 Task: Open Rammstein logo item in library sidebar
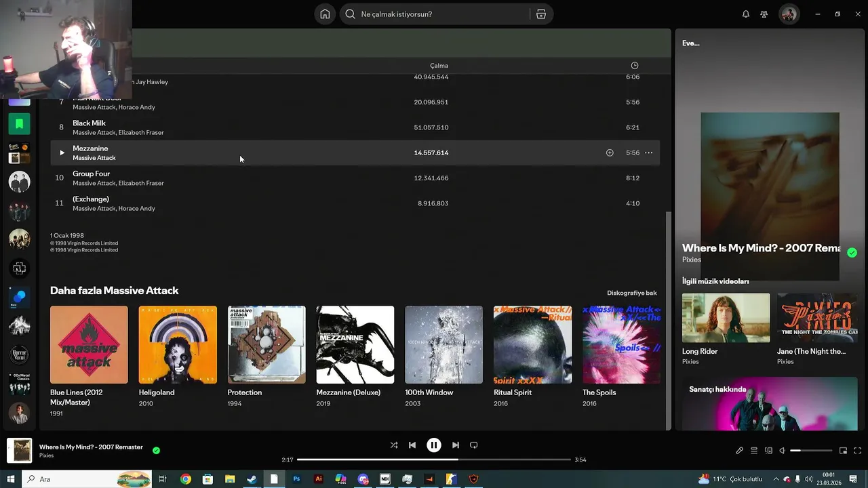click(19, 268)
